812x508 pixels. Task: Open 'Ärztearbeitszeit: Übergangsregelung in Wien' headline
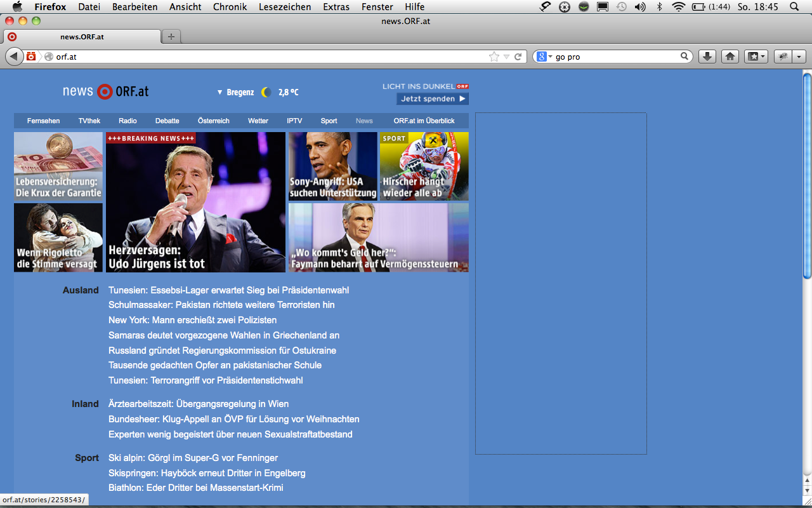coord(199,404)
